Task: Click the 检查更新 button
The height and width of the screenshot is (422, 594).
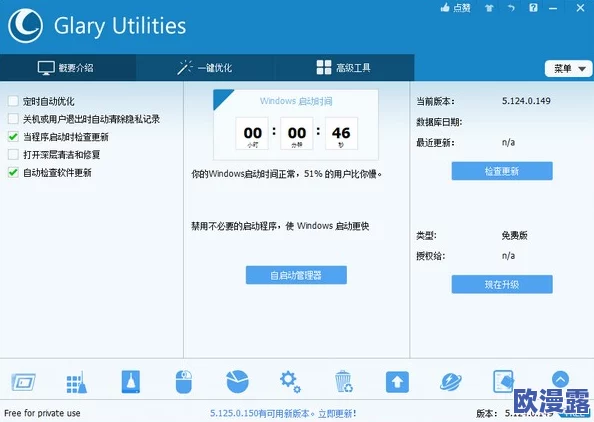Action: (502, 171)
